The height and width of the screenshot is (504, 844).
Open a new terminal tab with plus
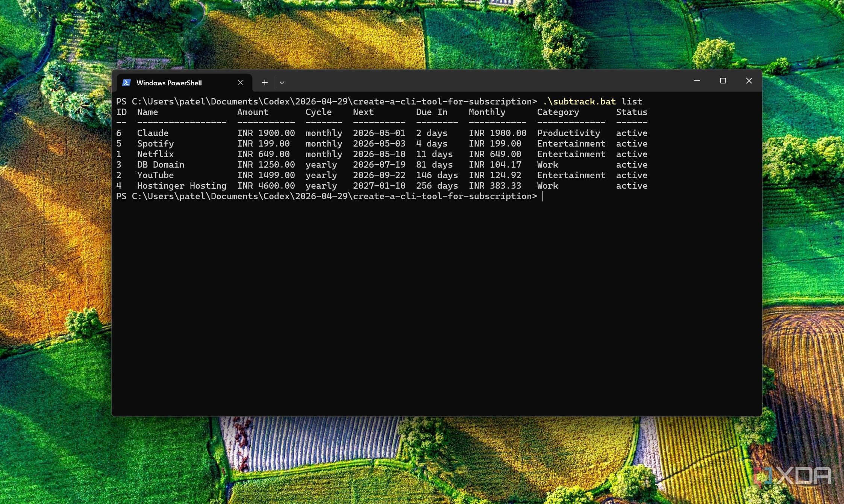click(265, 83)
